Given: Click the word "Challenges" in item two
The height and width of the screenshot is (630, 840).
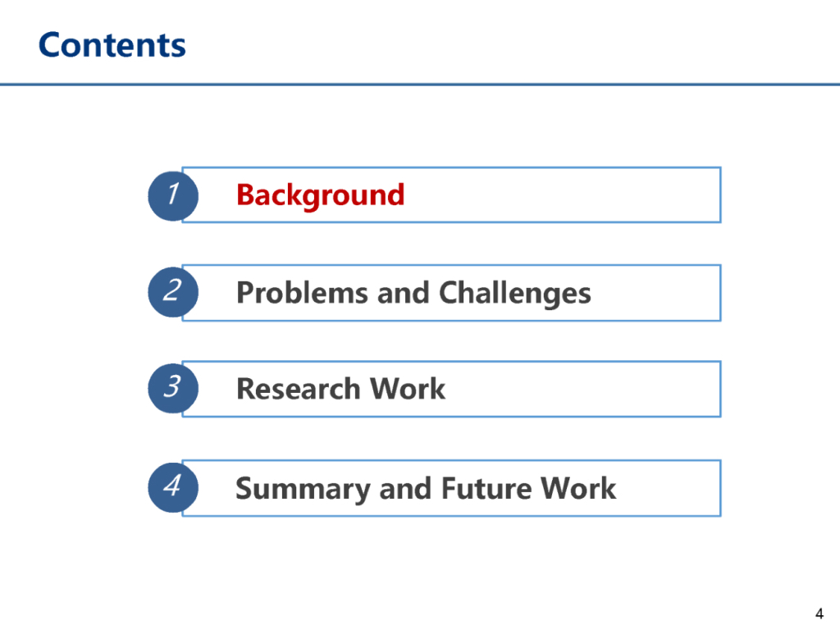Looking at the screenshot, I should pyautogui.click(x=514, y=293).
